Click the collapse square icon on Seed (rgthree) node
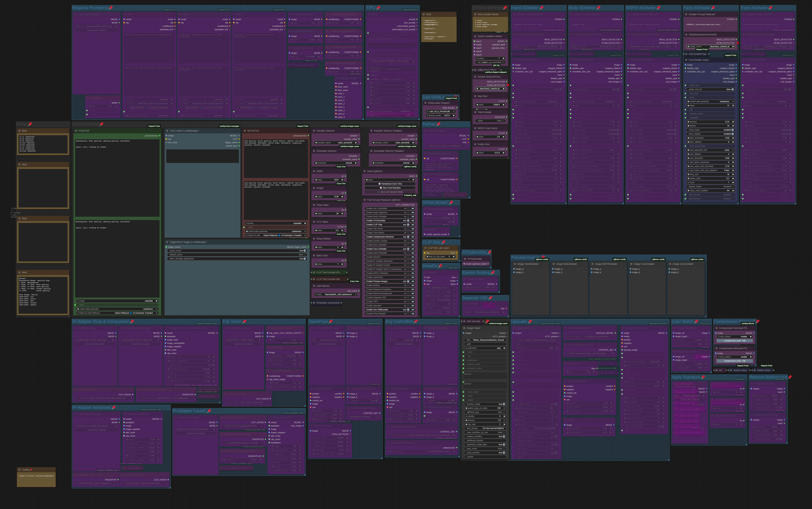This screenshot has height=509, width=812. coord(365,171)
